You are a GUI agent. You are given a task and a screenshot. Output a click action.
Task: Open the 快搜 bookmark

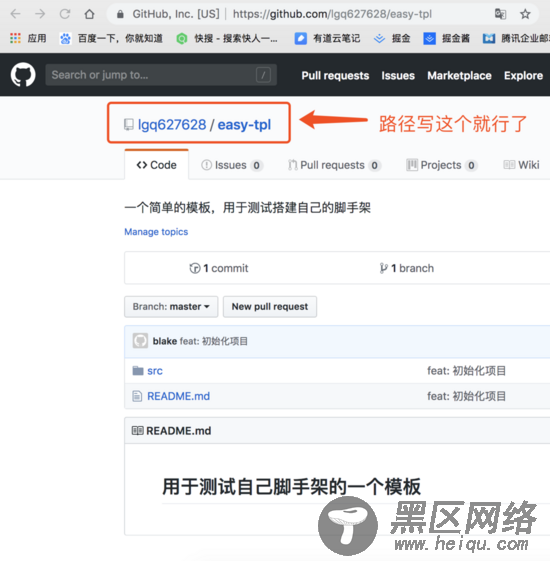click(x=227, y=38)
